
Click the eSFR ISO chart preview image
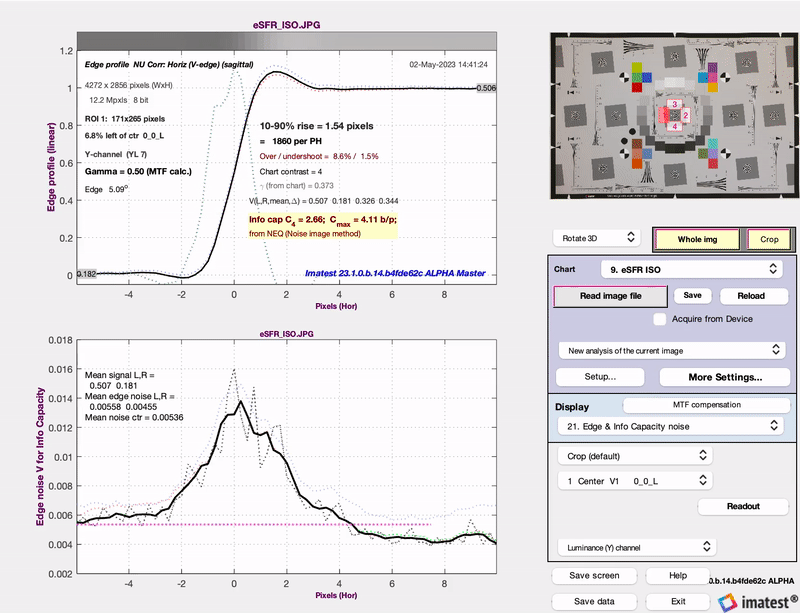click(674, 116)
